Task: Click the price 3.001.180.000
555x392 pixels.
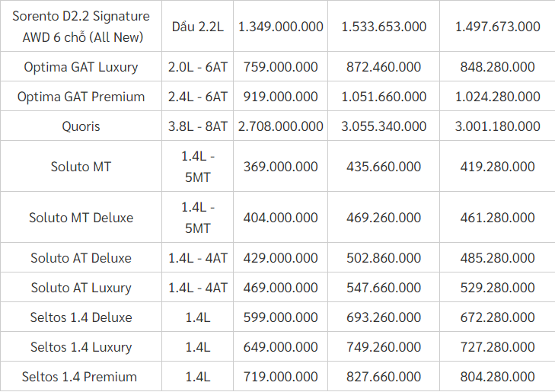Action: coord(497,126)
